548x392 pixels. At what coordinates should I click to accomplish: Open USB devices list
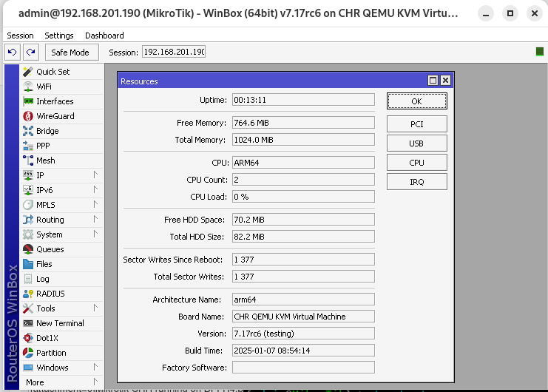point(416,143)
